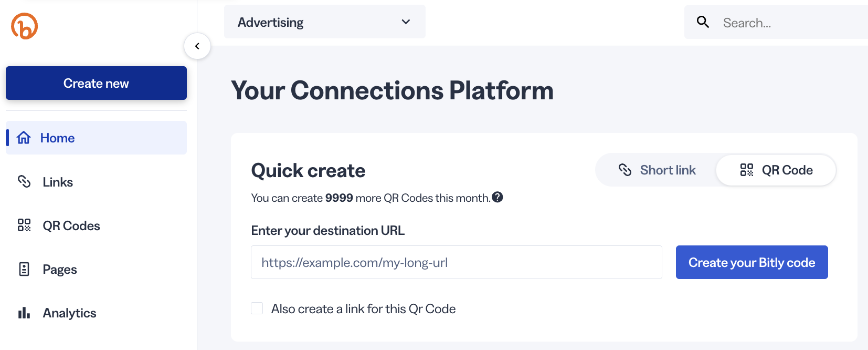Click Create your Bitly code button

pos(751,262)
